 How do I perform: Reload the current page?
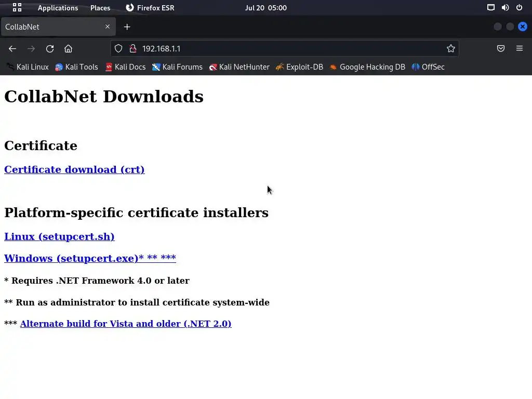[50, 48]
